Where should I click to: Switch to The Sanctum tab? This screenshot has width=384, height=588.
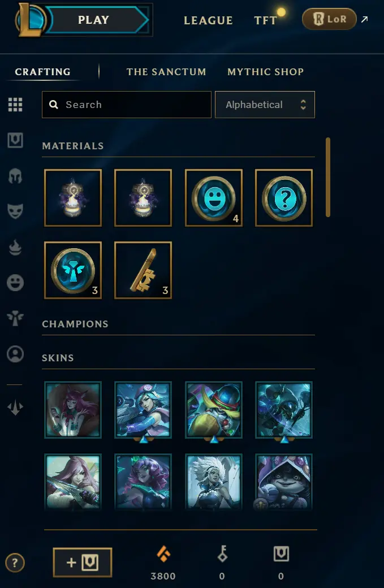pos(166,72)
